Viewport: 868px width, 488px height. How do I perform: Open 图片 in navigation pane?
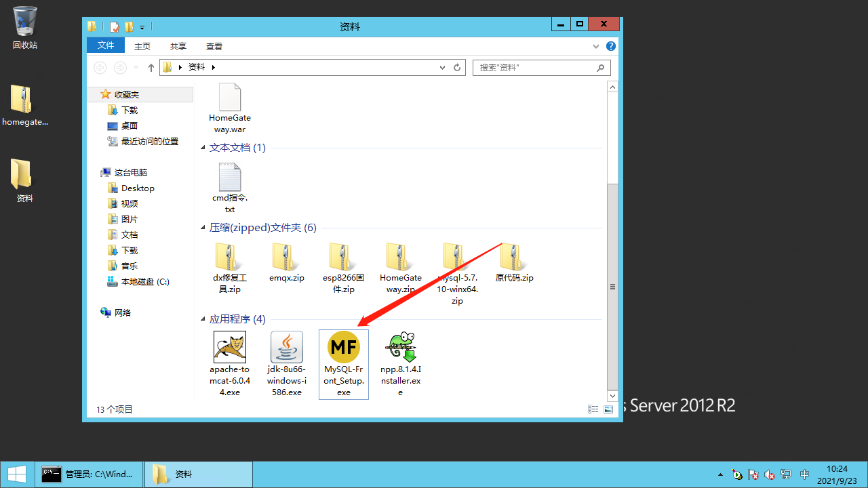pos(123,219)
